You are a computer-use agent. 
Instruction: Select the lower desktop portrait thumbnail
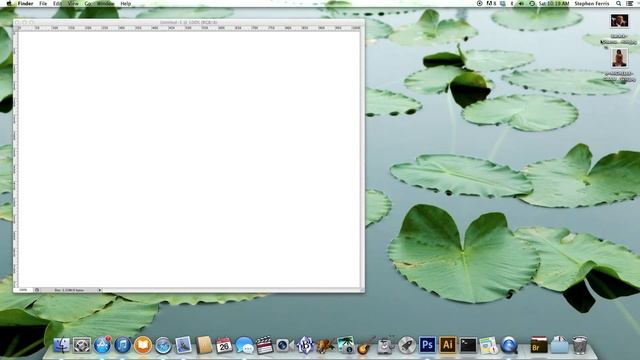click(619, 58)
